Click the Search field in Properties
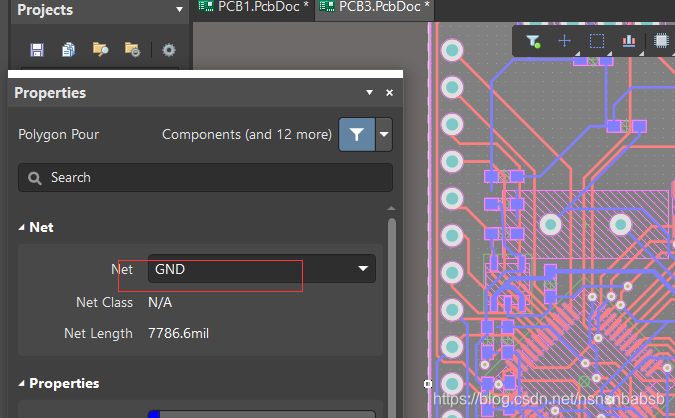Screen dimensions: 675x418 click(205, 177)
